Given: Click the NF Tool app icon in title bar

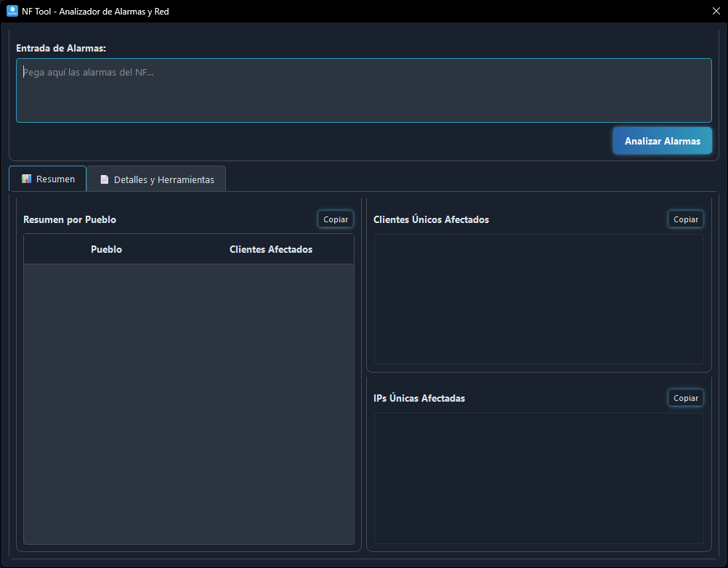Looking at the screenshot, I should 12,11.
